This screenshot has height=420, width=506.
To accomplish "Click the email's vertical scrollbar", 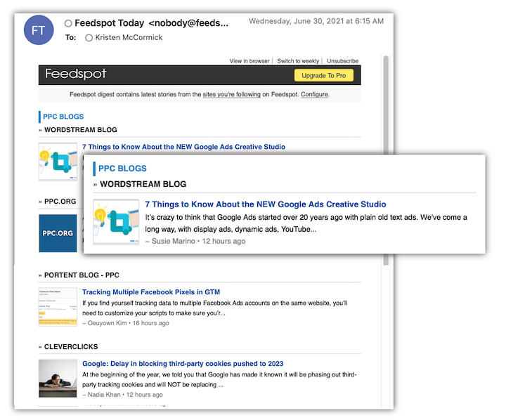I will coord(385,162).
